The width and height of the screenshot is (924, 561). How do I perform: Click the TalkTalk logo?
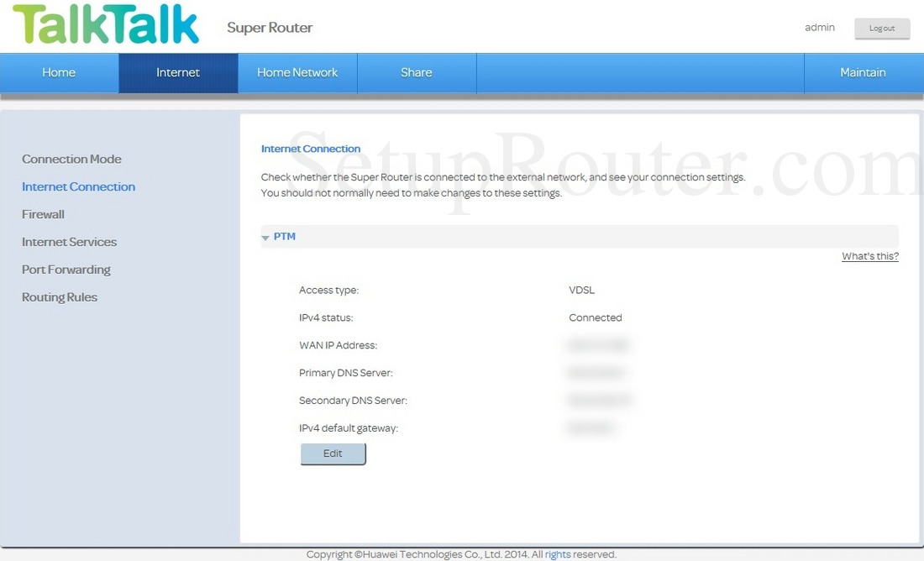tap(106, 25)
